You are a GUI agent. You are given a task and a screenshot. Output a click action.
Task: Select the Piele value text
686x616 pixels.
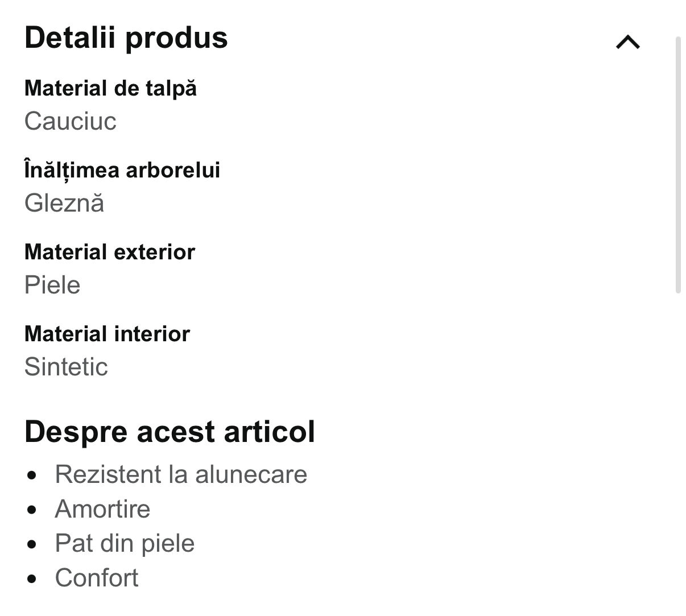[52, 285]
